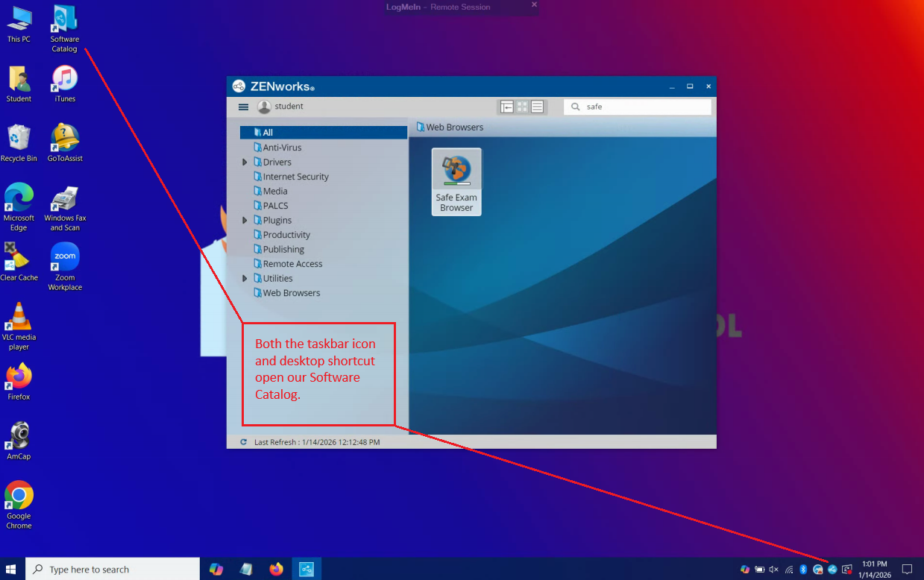The width and height of the screenshot is (924, 580).
Task: Minimize the ZENworks window
Action: [672, 86]
